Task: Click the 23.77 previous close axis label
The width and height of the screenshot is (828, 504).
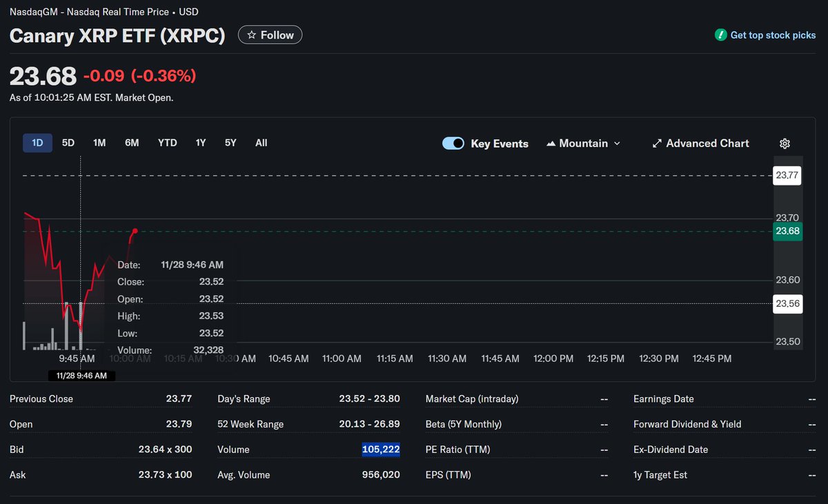Action: tap(787, 175)
